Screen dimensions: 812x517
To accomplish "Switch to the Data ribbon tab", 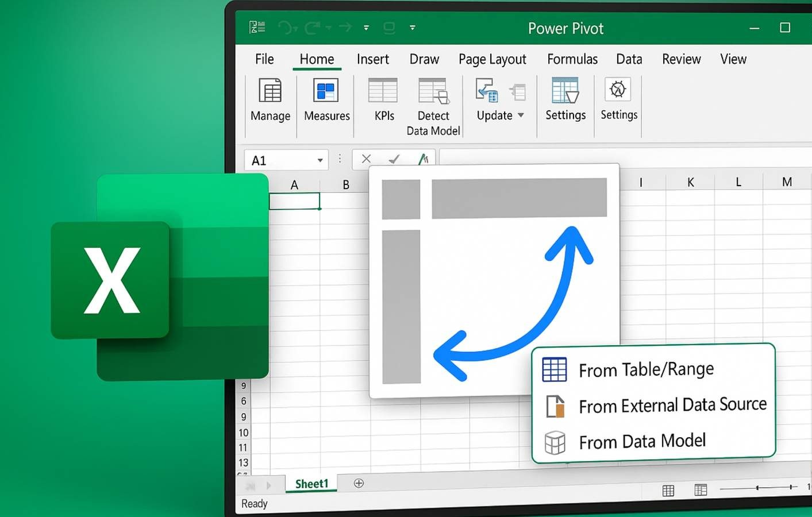I will (629, 59).
